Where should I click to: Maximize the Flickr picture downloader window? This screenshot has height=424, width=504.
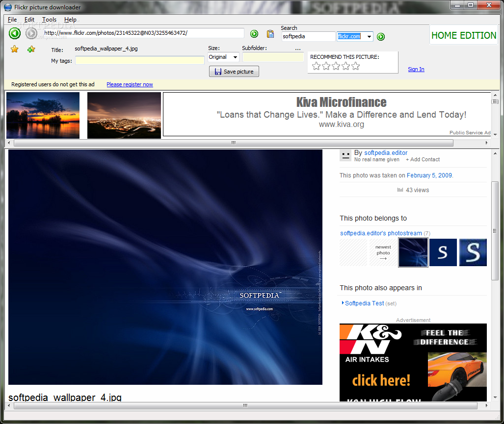point(471,5)
